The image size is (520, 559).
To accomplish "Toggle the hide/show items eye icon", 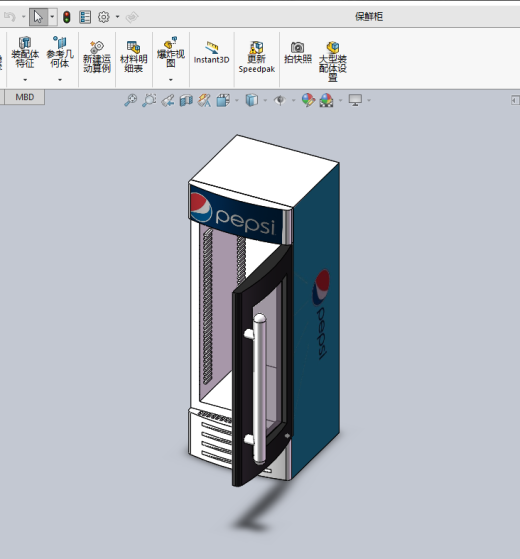I will [x=280, y=101].
